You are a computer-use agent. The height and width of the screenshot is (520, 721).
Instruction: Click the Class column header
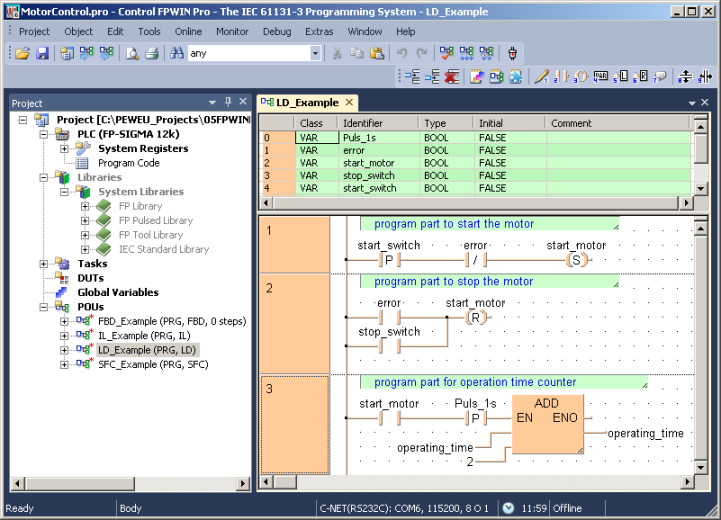316,123
